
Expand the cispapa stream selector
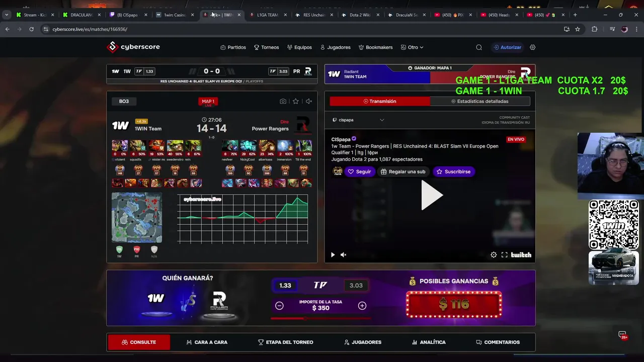point(358,120)
